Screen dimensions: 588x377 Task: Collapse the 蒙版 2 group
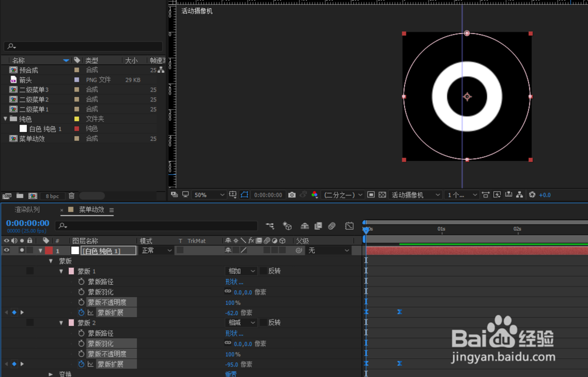[61, 323]
